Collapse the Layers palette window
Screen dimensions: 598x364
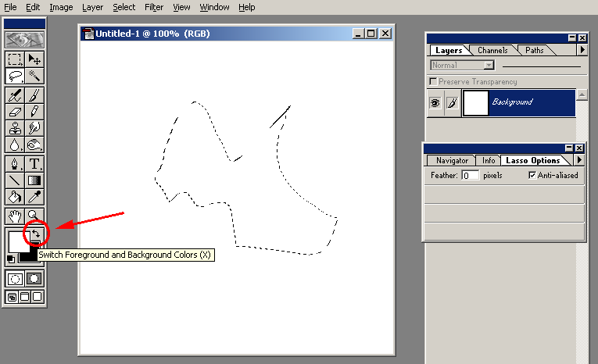(571, 37)
